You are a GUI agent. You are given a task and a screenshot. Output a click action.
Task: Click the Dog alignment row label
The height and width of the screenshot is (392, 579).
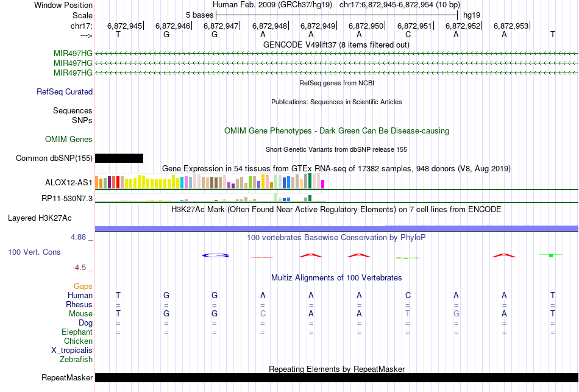click(85, 323)
